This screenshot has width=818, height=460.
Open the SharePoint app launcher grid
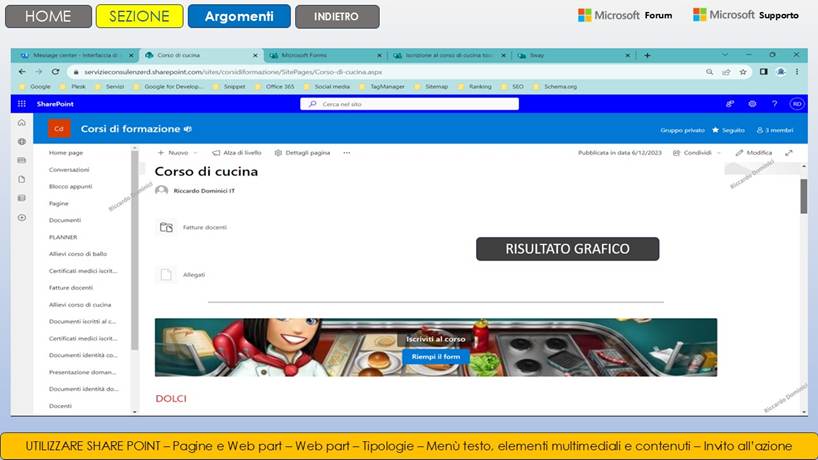point(22,103)
